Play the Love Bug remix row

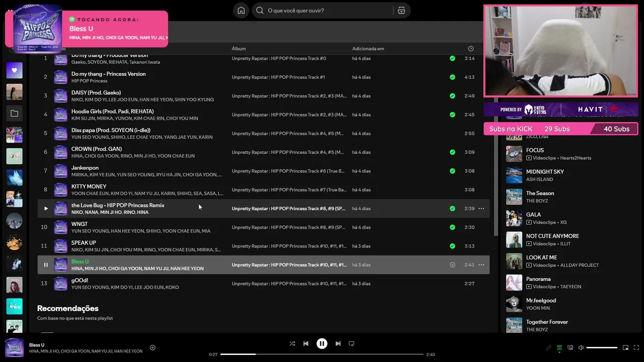(x=46, y=209)
